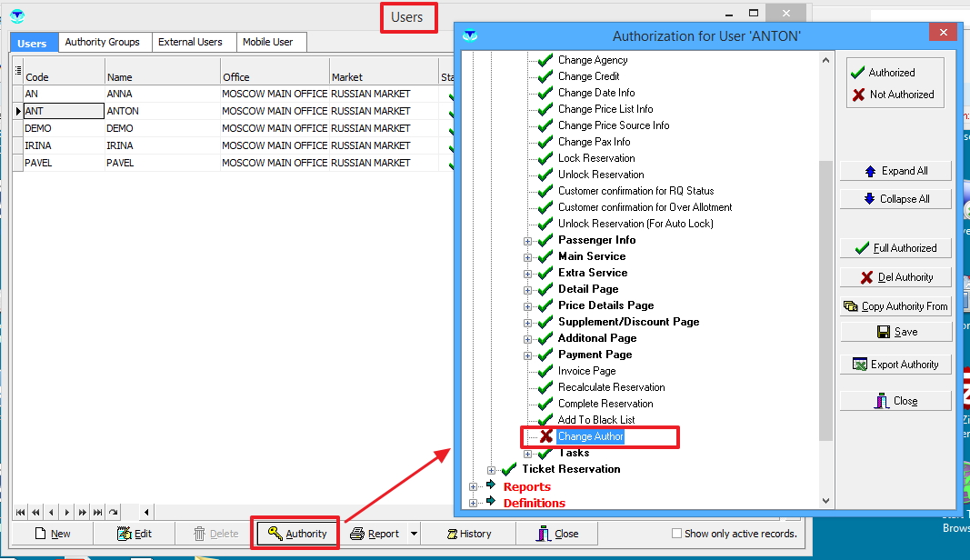Toggle authorization checkmark for Change Credit
Viewport: 970px width, 560px height.
click(x=545, y=76)
